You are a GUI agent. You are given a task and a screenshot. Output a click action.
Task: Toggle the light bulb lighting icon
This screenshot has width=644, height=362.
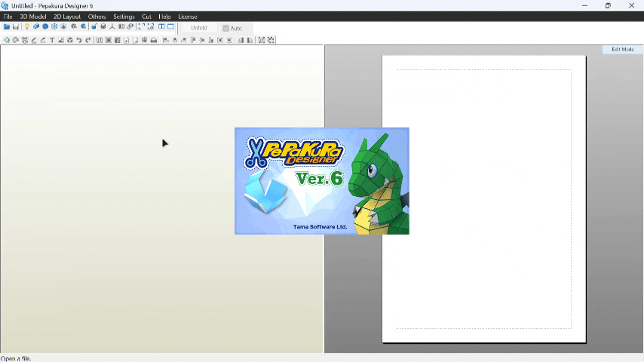point(26,26)
